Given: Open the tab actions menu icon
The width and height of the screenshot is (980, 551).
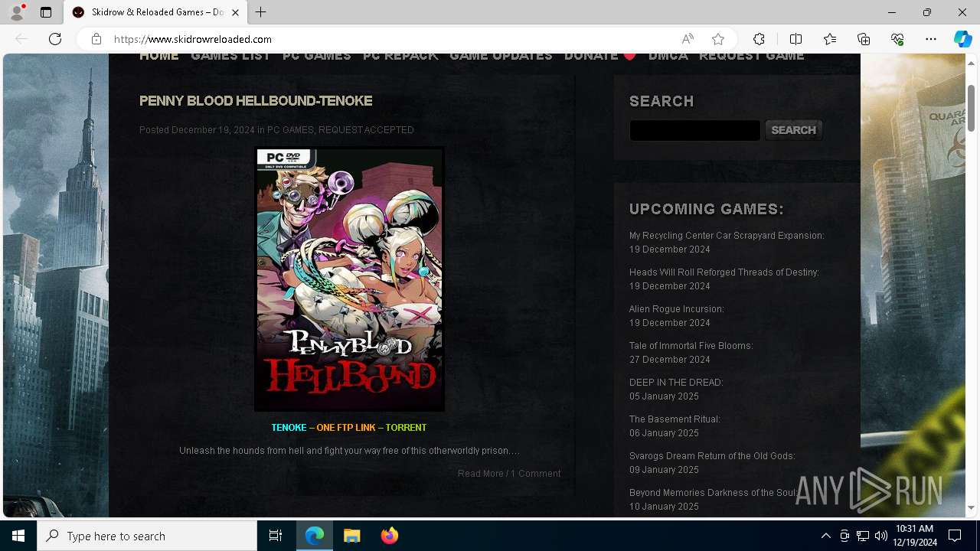Looking at the screenshot, I should coord(46,12).
